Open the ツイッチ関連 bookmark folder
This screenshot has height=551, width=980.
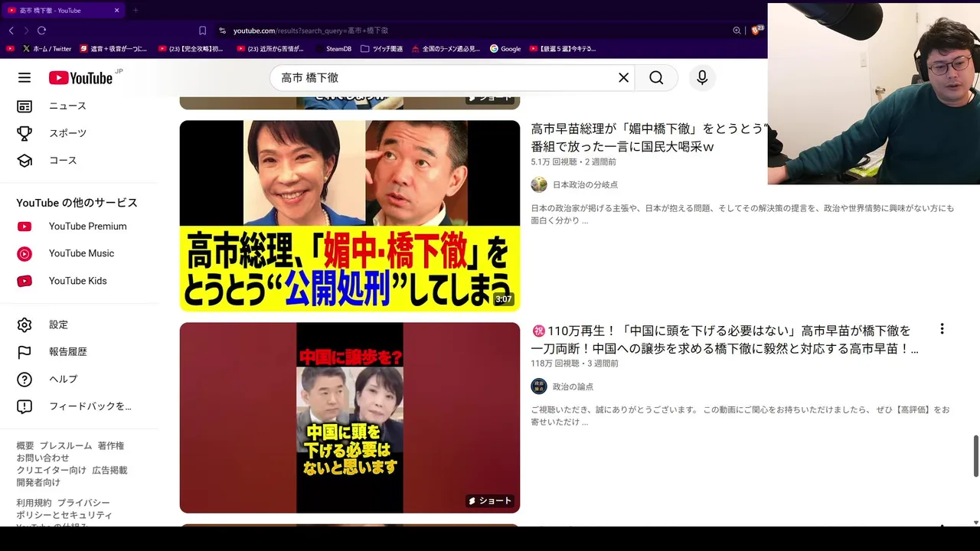pyautogui.click(x=381, y=49)
